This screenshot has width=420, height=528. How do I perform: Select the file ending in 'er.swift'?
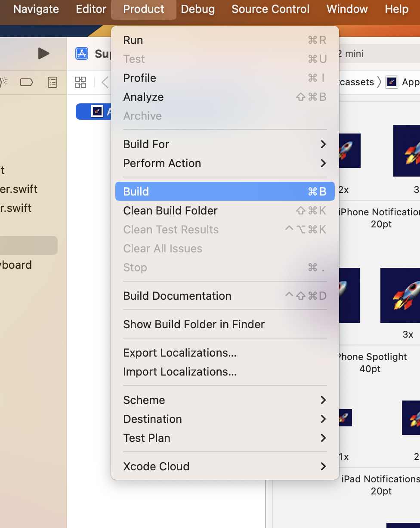19,189
